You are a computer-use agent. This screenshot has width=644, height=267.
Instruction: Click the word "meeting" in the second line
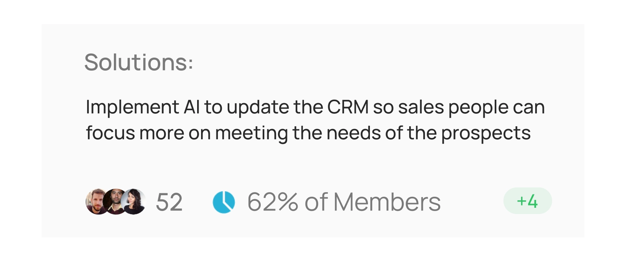(251, 133)
